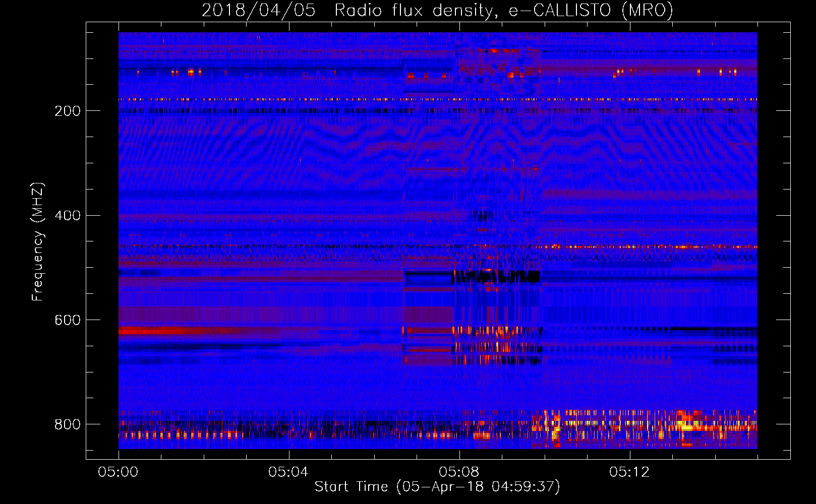Click the 05:00 time tick label
Screen dimensions: 816x504
coord(118,472)
